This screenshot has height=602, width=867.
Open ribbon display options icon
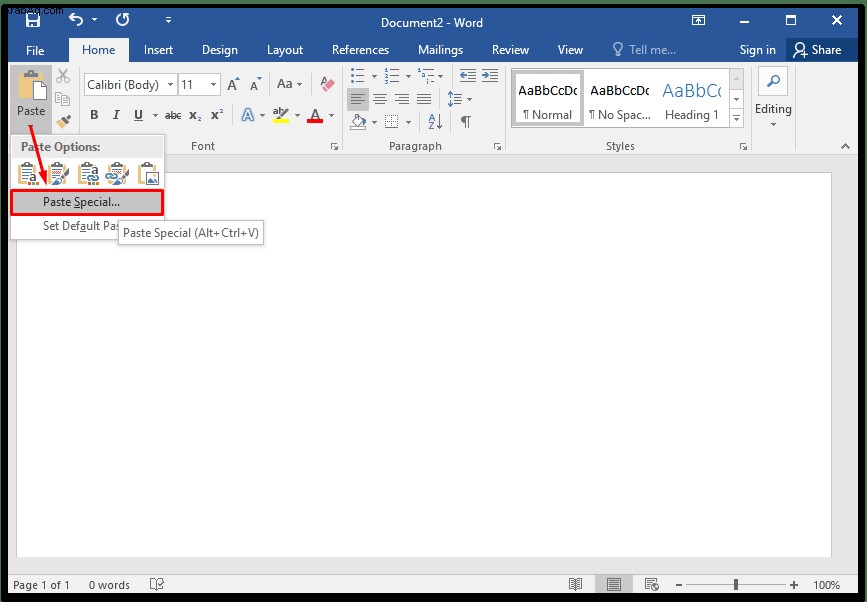click(x=698, y=20)
